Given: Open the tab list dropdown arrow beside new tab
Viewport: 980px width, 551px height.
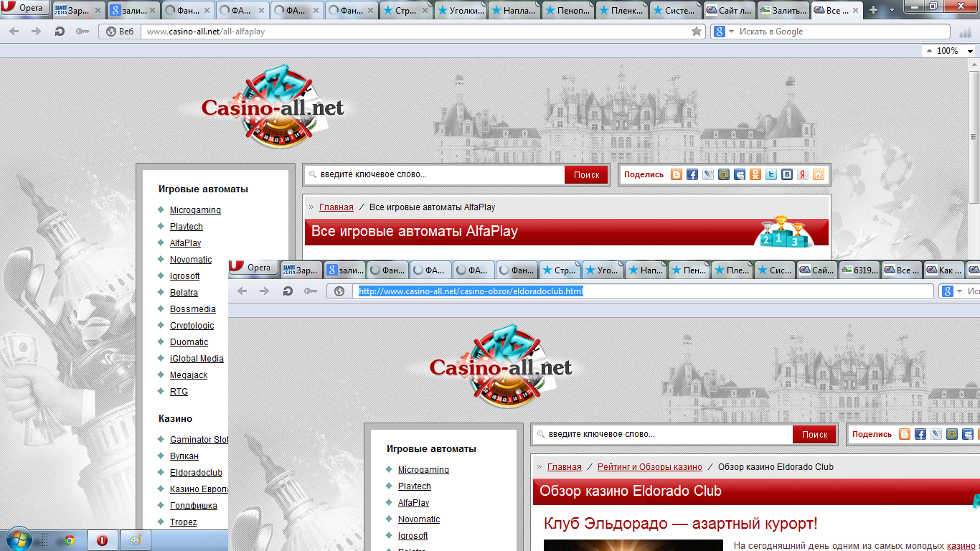Looking at the screenshot, I should [892, 10].
